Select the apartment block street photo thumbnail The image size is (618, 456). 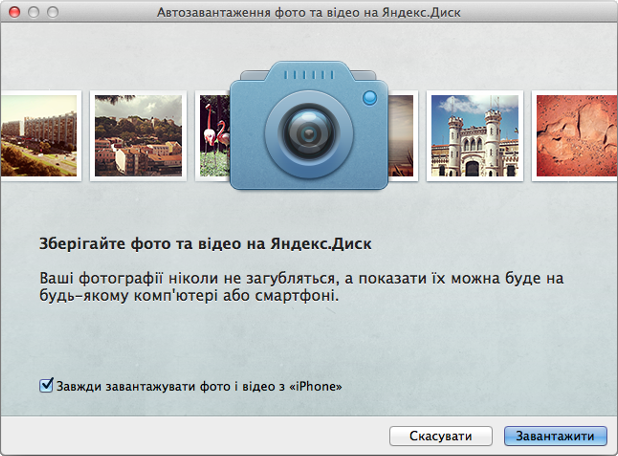(40, 136)
